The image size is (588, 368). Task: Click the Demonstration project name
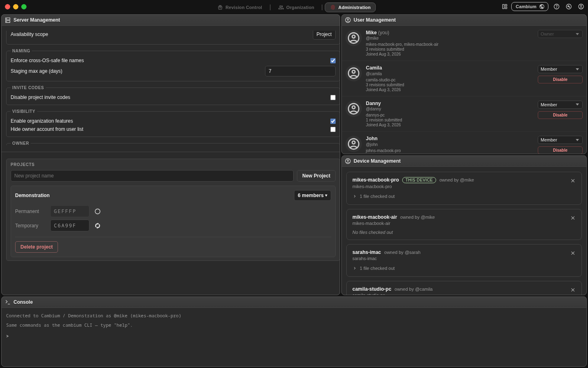(x=32, y=195)
